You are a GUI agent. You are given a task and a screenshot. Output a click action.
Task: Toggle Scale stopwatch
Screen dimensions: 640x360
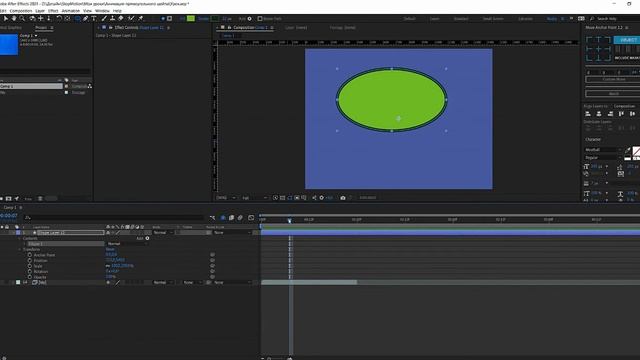[30, 266]
